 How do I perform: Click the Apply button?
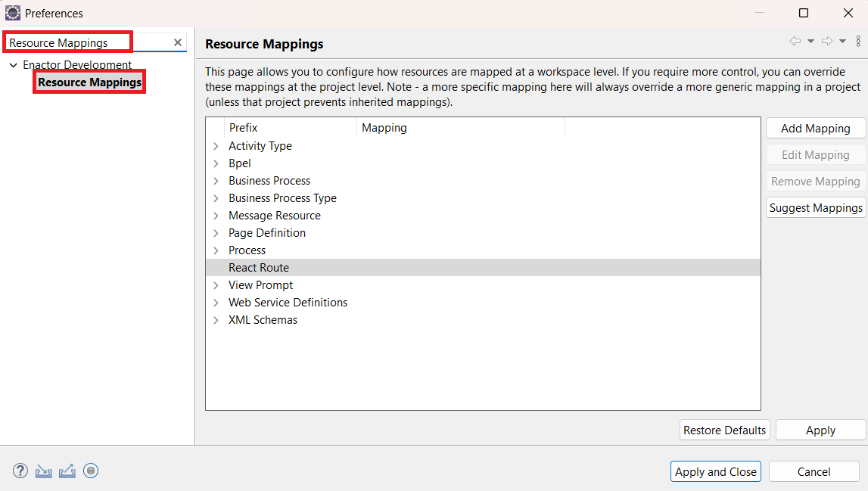[x=820, y=430]
